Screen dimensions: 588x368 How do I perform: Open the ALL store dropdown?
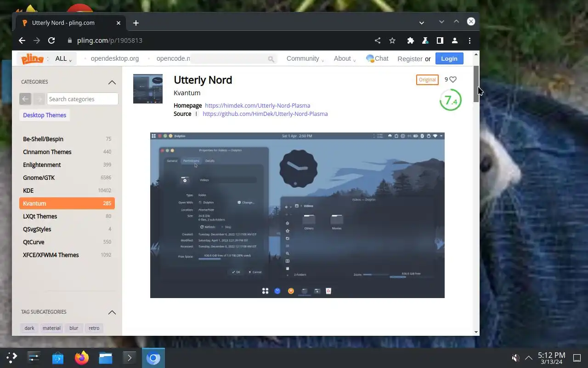(x=63, y=58)
